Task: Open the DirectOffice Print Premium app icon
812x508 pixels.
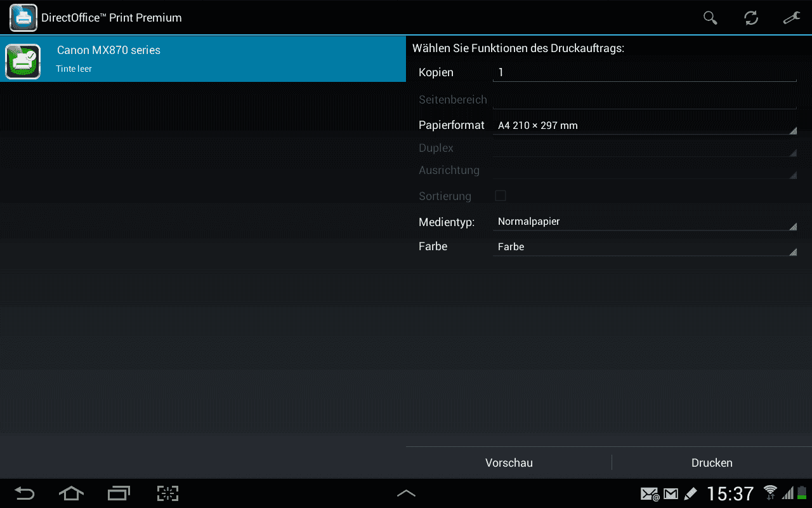Action: 23,18
